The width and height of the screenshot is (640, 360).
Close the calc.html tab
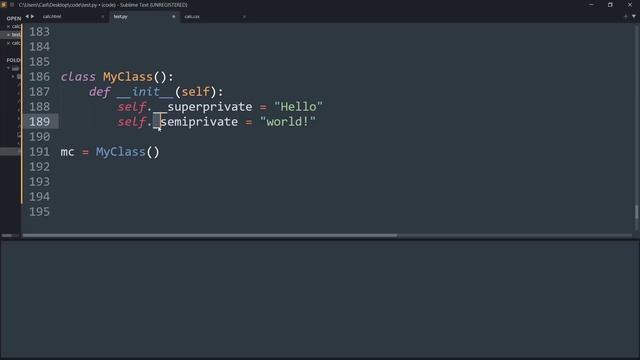pyautogui.click(x=102, y=17)
